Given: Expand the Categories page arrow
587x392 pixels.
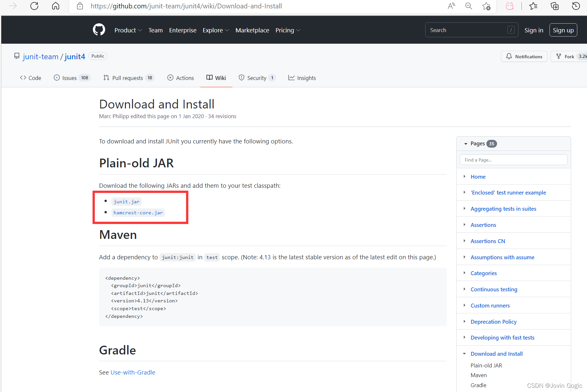Looking at the screenshot, I should click(x=464, y=273).
